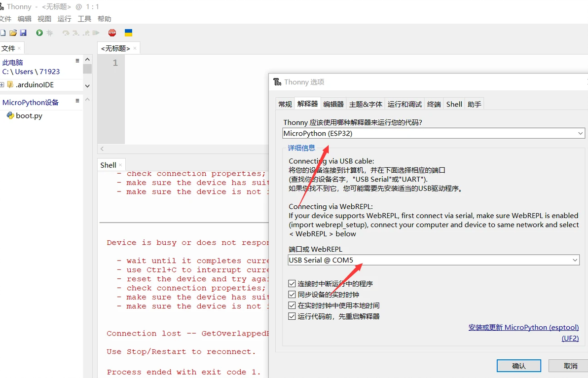Switch to 终端 options tab

click(x=434, y=104)
